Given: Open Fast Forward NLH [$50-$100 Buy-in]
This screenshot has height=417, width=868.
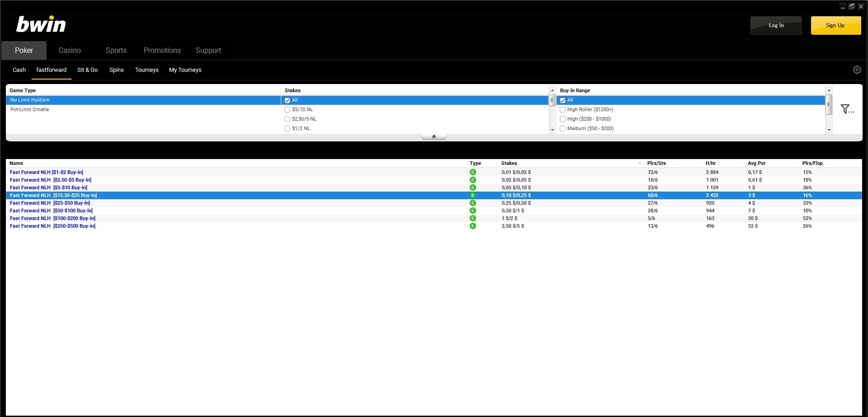Looking at the screenshot, I should tap(51, 211).
